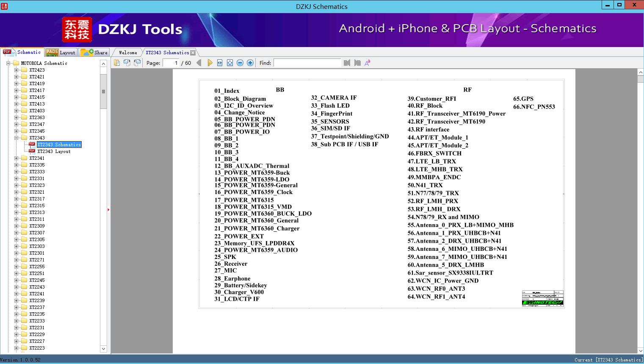Select the XT2301 folder

(x=37, y=253)
